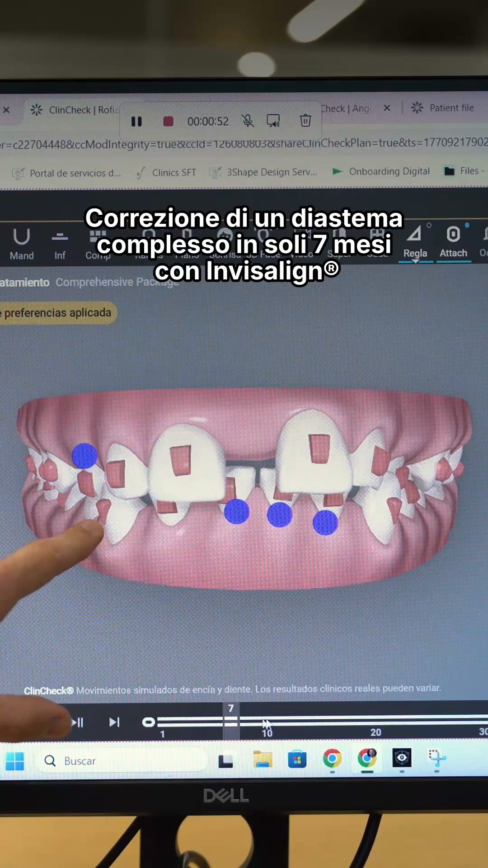Open File Explorer from the taskbar
Viewport: 488px width, 868px height.
263,759
